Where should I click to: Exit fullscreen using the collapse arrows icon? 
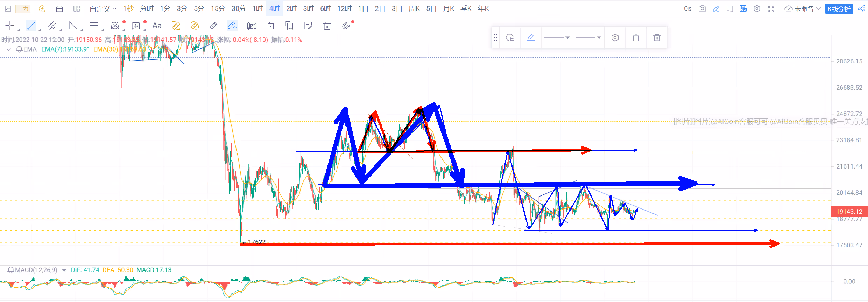pyautogui.click(x=771, y=9)
